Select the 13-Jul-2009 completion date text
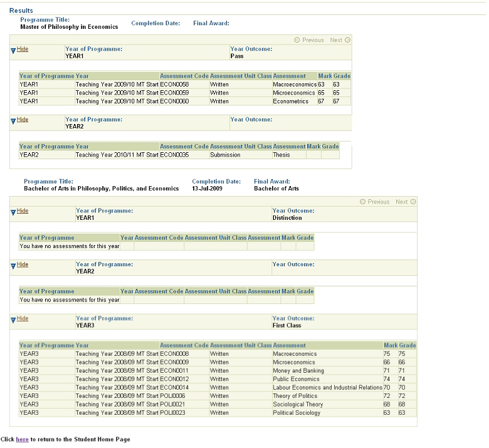The width and height of the screenshot is (489, 448). (x=207, y=188)
